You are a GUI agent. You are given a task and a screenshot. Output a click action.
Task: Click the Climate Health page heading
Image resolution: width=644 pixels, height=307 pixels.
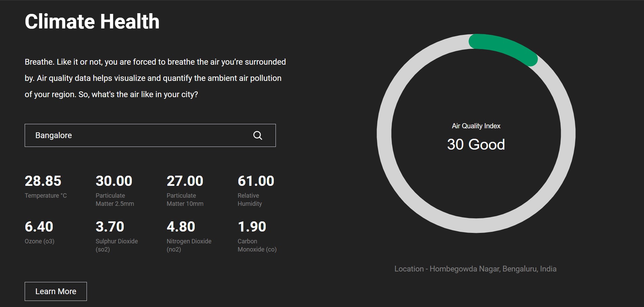(x=92, y=22)
